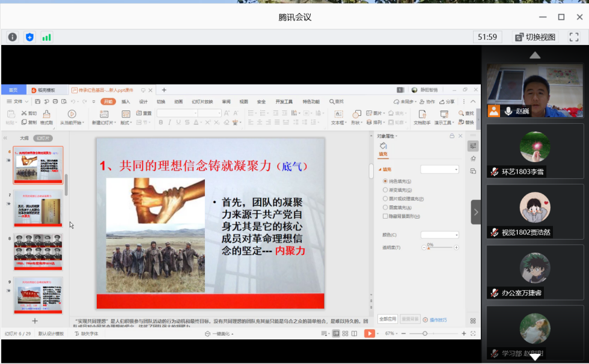Viewport: 589px width, 364px height.
Task: Enter full screen mode in Tencent Meeting
Action: click(x=574, y=37)
